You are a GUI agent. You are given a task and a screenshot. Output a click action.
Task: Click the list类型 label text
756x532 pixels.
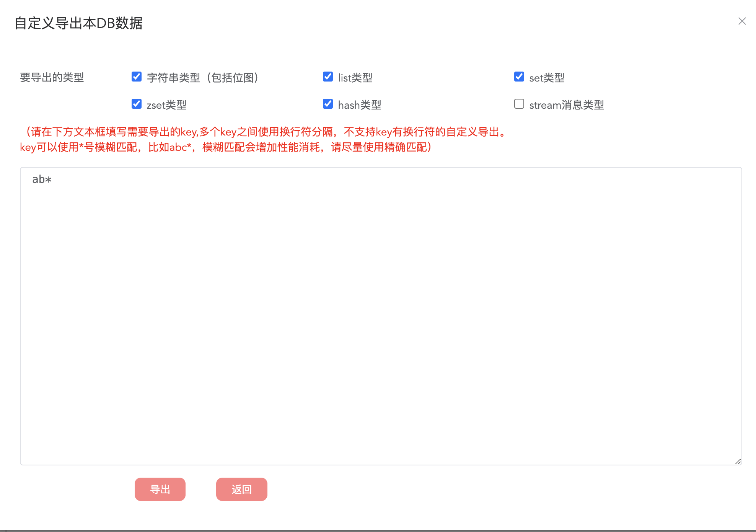355,78
